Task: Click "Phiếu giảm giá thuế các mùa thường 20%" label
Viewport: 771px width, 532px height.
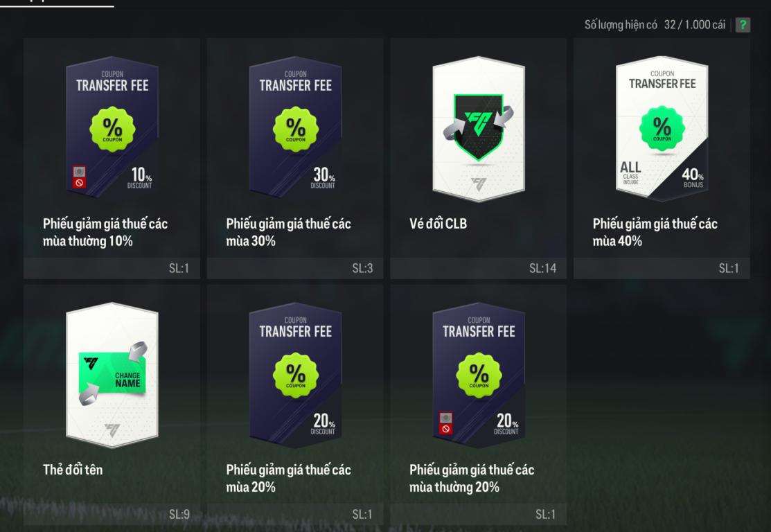Action: [472, 479]
